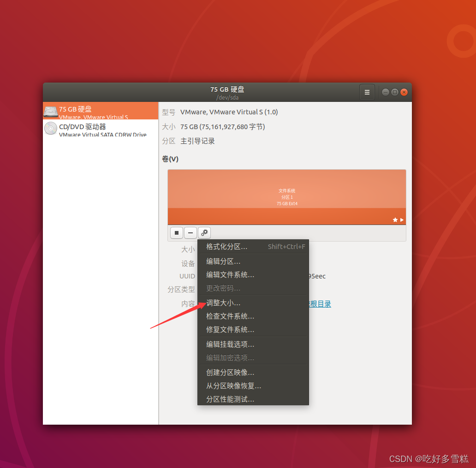Click the gears additional partition options button
The height and width of the screenshot is (468, 476).
point(204,233)
